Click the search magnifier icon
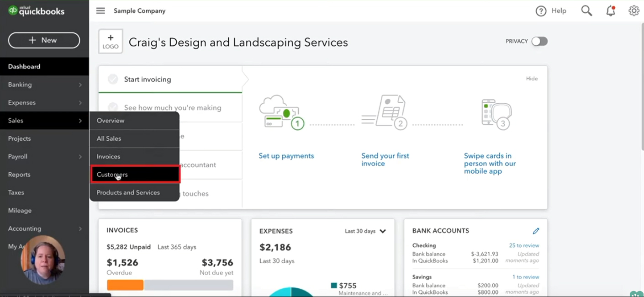Viewport: 644px width, 297px height. 586,11
